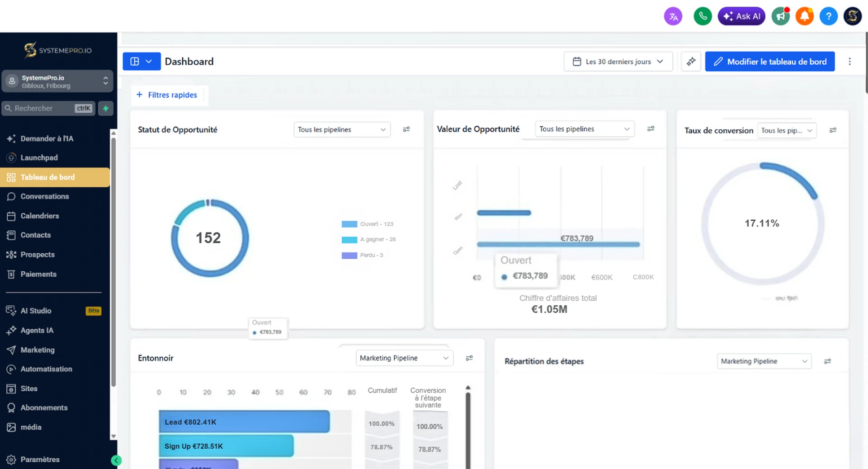868x469 pixels.
Task: Open Valeur de Opportunité pipelines dropdown
Action: tap(585, 129)
